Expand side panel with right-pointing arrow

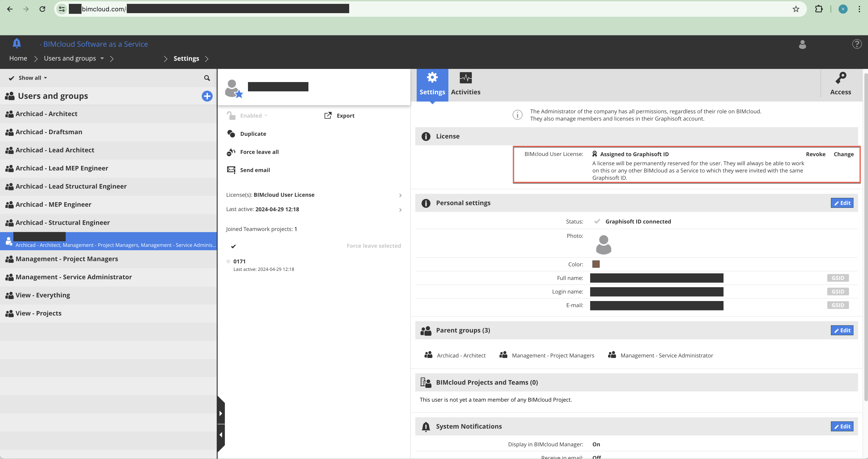tap(221, 413)
